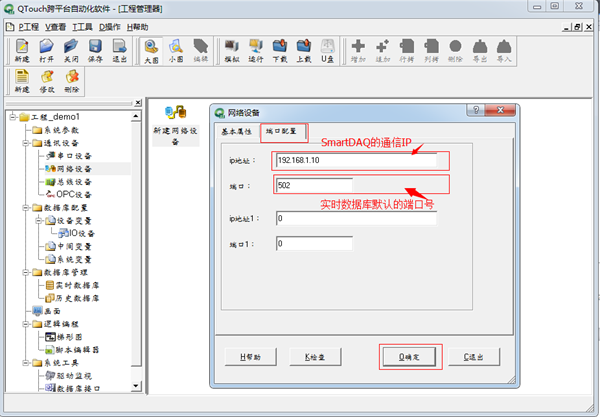Switch to 小图 small icon view
The width and height of the screenshot is (600, 417).
(175, 50)
